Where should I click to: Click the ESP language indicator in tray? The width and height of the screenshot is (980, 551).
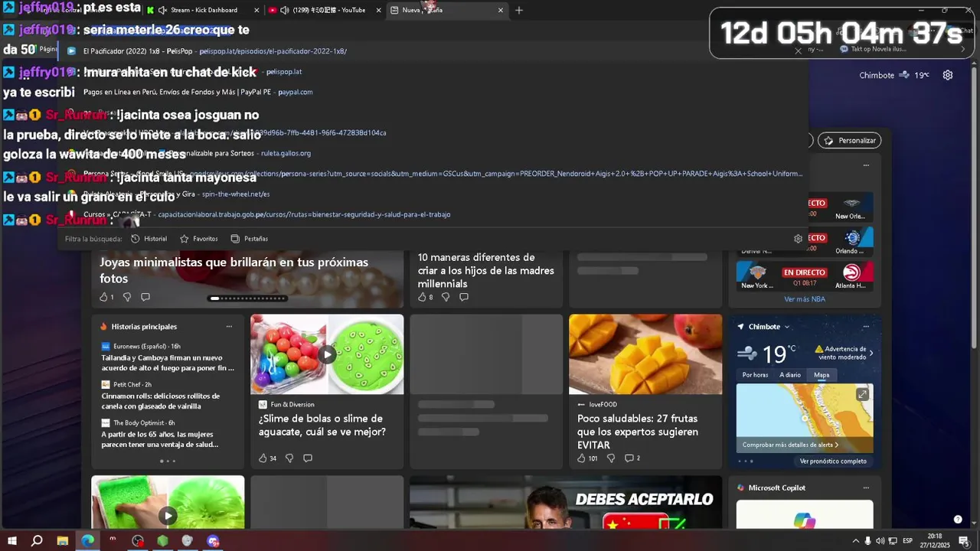pos(907,541)
